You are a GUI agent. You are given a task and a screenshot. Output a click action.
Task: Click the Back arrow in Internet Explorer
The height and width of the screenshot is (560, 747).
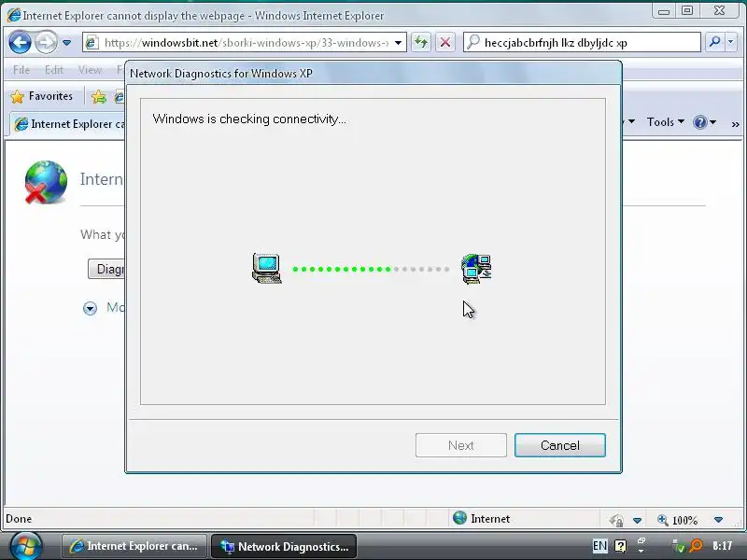[20, 42]
